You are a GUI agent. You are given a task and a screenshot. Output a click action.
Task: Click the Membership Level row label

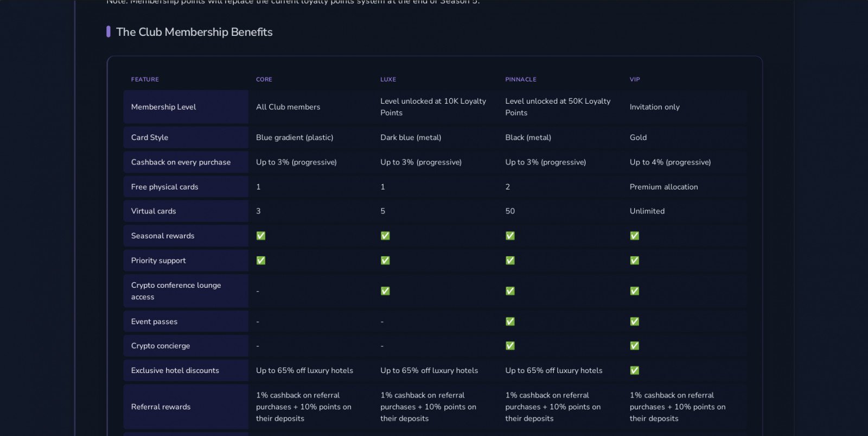click(x=163, y=107)
